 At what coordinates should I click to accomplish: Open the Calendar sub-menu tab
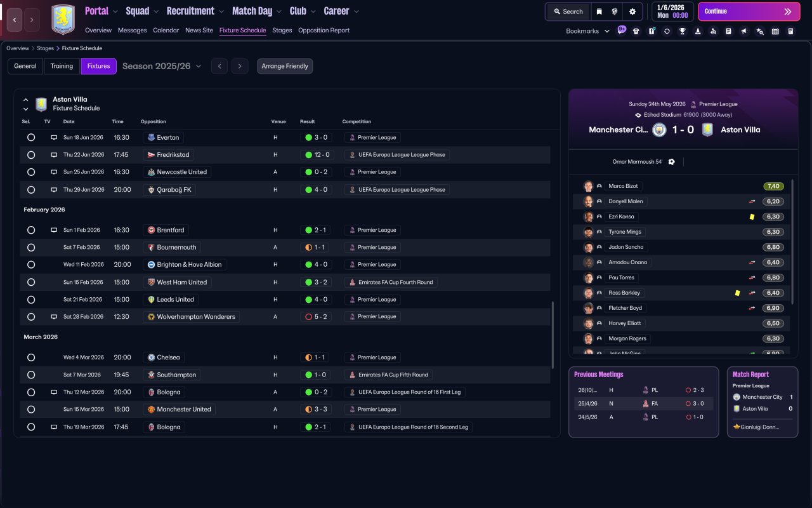166,30
